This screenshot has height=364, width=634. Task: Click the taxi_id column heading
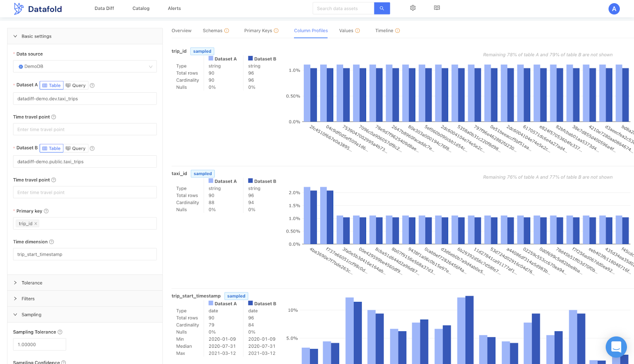(179, 173)
